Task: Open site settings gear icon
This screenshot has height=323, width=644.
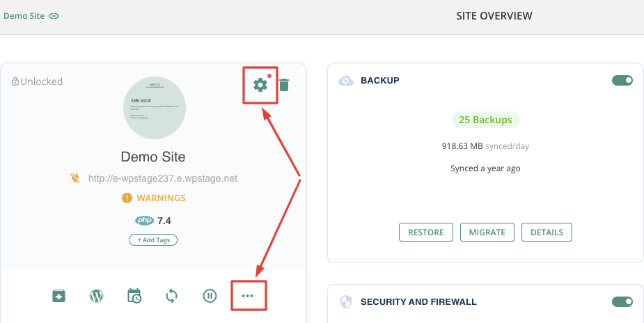Action: pos(260,85)
